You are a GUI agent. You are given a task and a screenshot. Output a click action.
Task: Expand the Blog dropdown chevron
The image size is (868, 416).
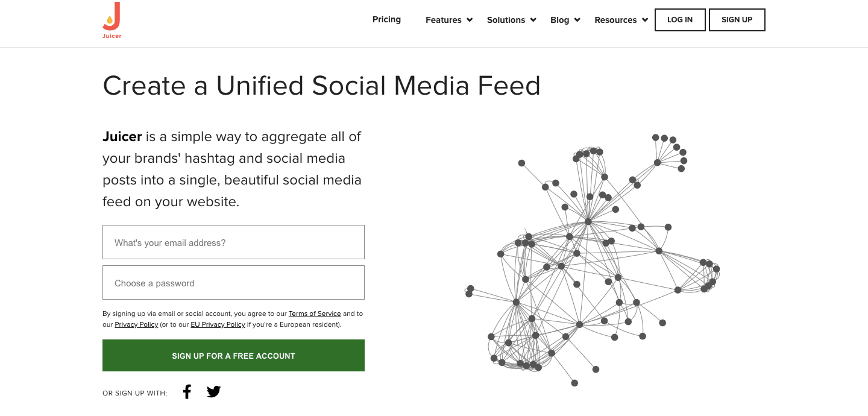(x=577, y=20)
